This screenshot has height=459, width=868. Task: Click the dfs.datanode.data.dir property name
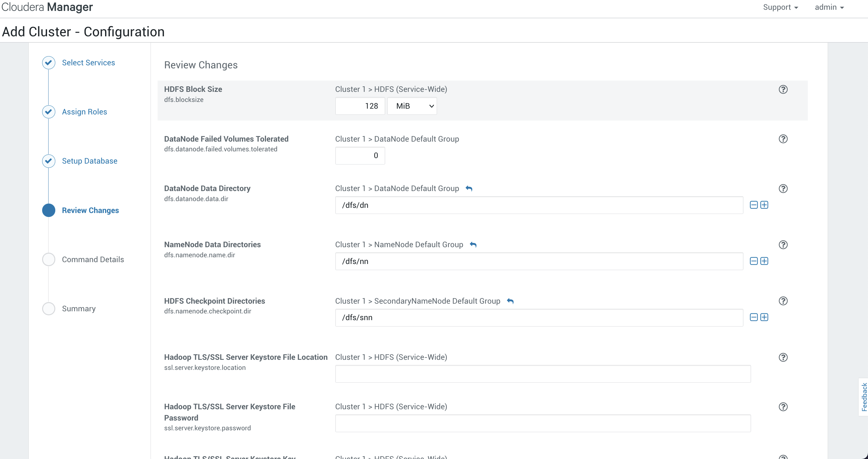click(196, 199)
